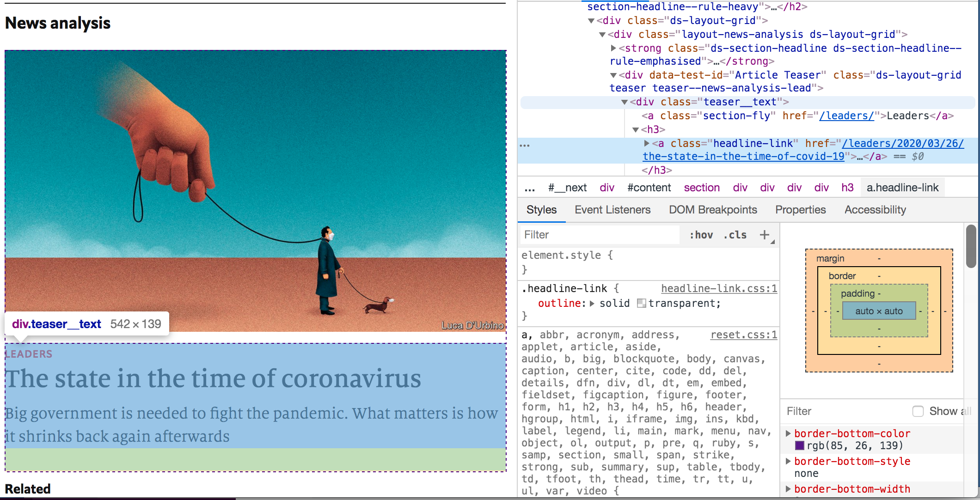Expand the strong ds-section-headline node
Viewport: 980px width, 500px height.
(613, 48)
